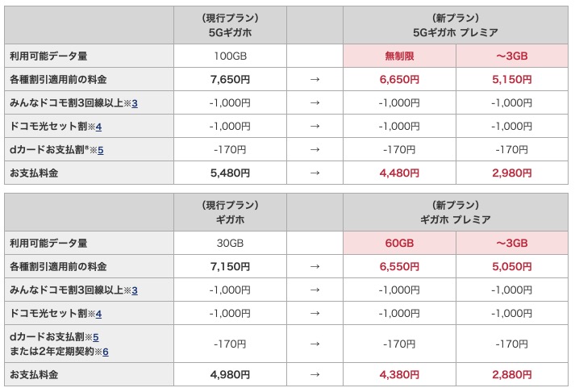Open footnote ※6 beside 2年定期契約
The height and width of the screenshot is (392, 575).
click(103, 351)
